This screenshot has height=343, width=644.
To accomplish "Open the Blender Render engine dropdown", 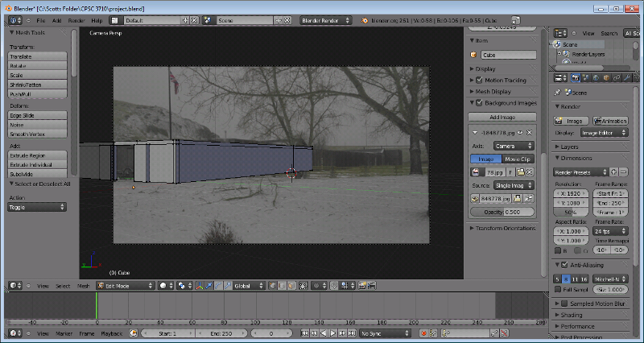I will click(326, 20).
